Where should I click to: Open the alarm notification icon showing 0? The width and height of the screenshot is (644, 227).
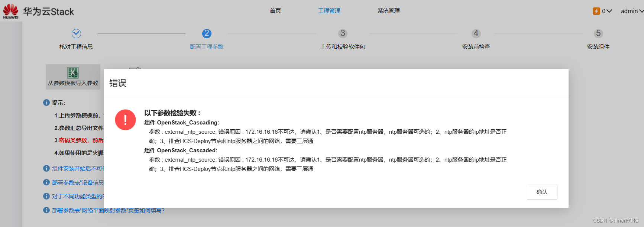point(596,11)
